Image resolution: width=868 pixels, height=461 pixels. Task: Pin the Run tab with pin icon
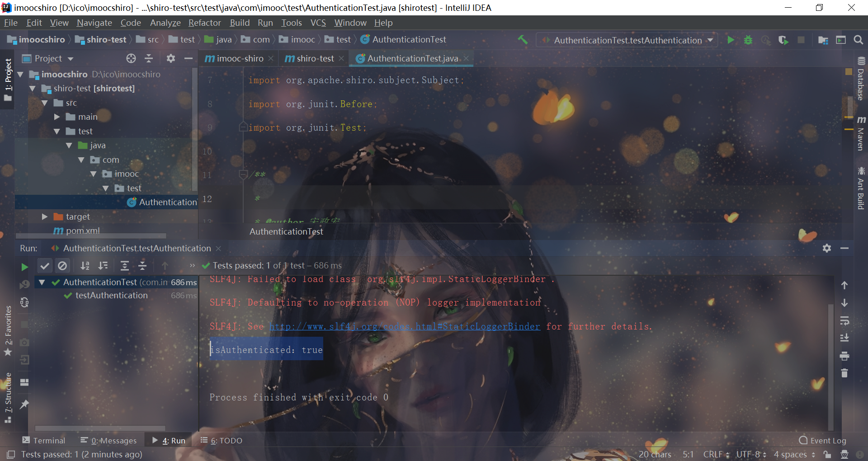coord(24,404)
